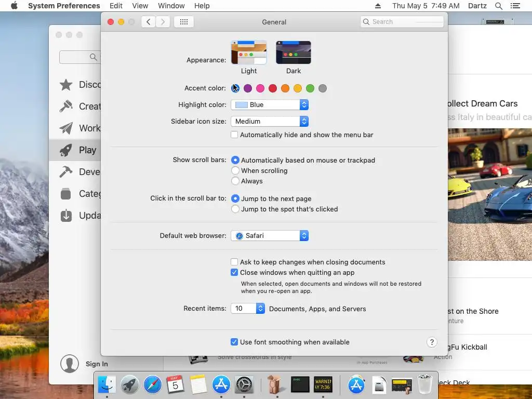Screen dimensions: 532x399
Task: Select pink accent color
Action: click(260, 88)
